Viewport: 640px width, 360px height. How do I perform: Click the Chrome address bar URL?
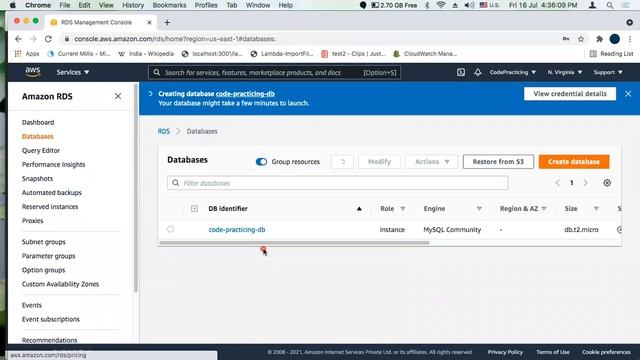[175, 39]
